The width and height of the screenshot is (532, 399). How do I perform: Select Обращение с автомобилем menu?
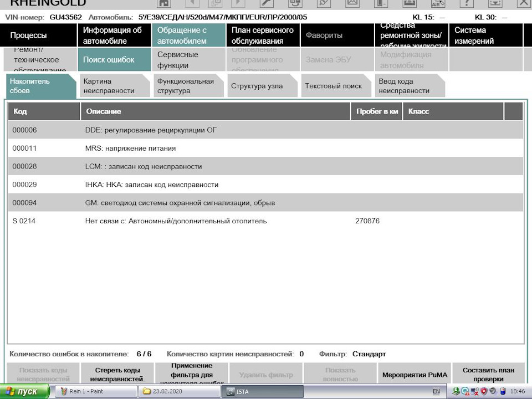click(188, 35)
